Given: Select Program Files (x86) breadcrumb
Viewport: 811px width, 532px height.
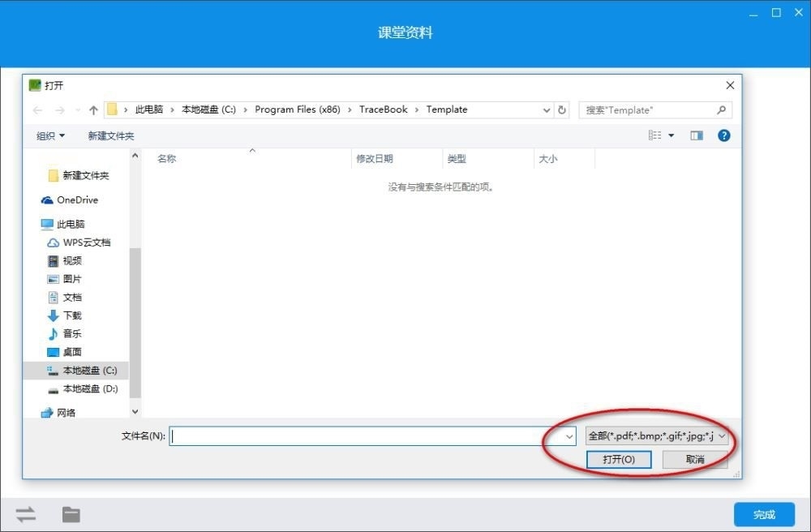Looking at the screenshot, I should [298, 109].
